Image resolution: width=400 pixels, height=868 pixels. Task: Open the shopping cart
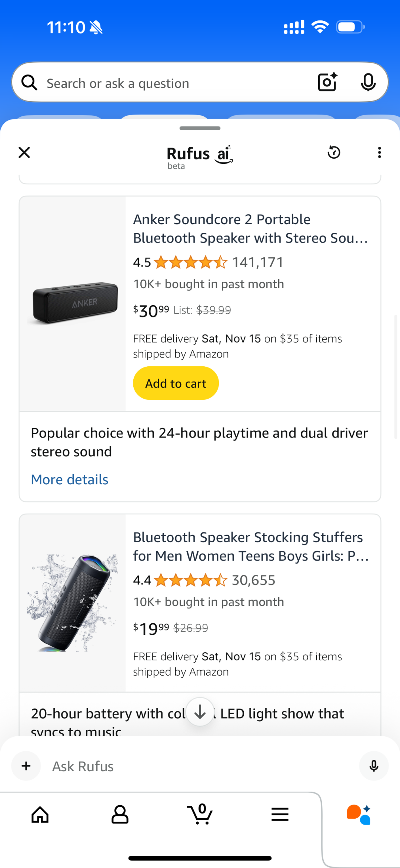coord(200,814)
